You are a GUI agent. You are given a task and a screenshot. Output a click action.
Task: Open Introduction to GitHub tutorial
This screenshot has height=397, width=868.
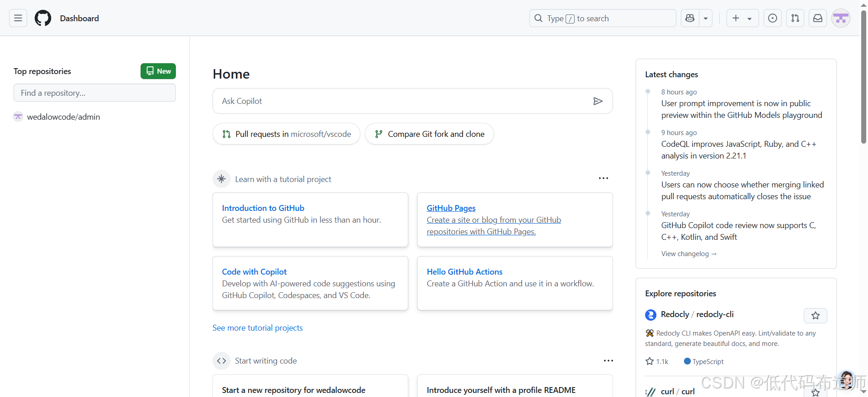point(263,208)
